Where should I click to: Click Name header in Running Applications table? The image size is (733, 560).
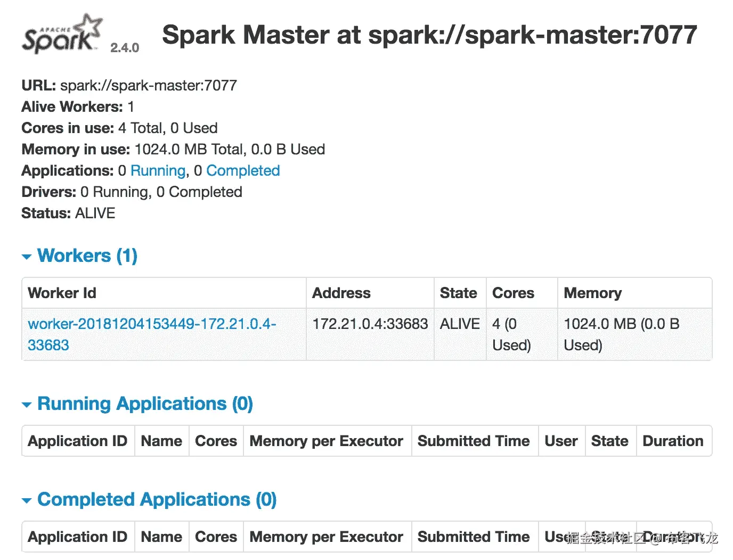[162, 441]
